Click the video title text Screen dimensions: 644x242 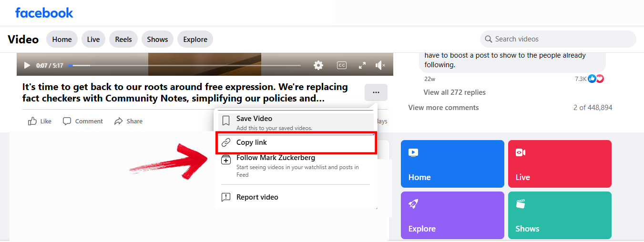click(185, 93)
